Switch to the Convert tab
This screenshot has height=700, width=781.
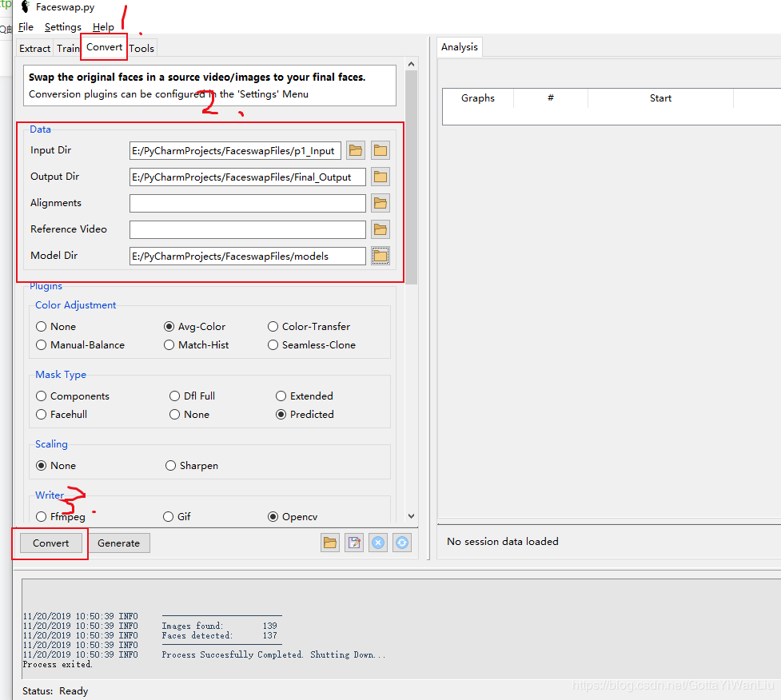(x=104, y=47)
